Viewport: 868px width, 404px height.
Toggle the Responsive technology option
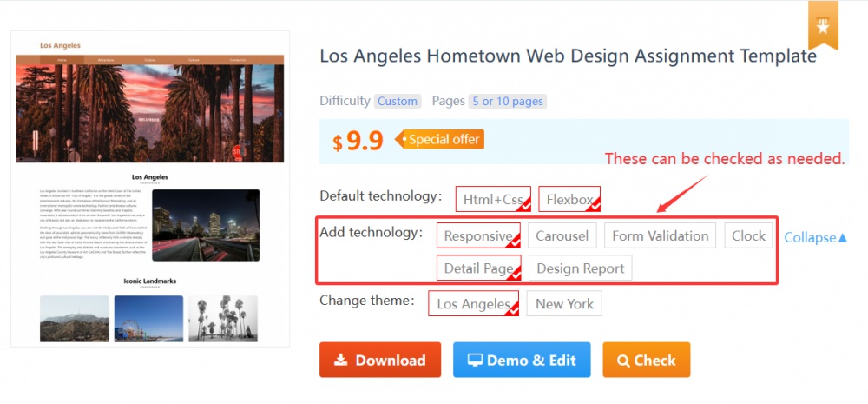[478, 235]
